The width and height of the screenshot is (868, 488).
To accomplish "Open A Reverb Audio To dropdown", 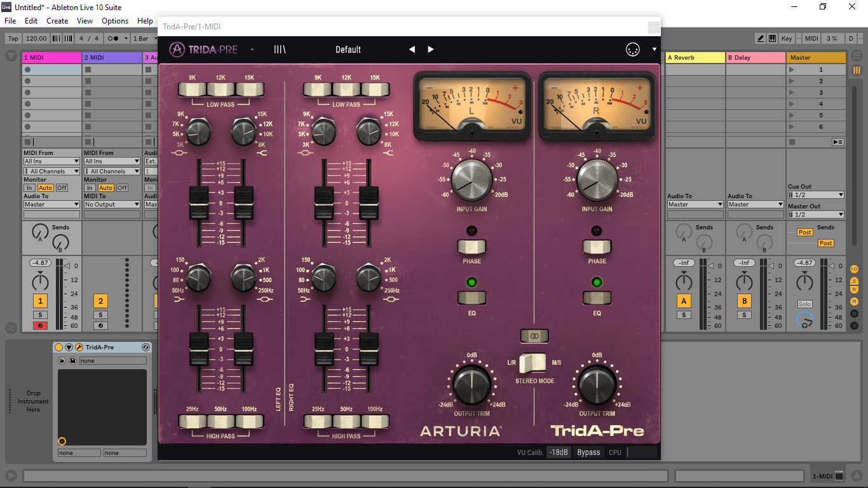I will (x=695, y=205).
